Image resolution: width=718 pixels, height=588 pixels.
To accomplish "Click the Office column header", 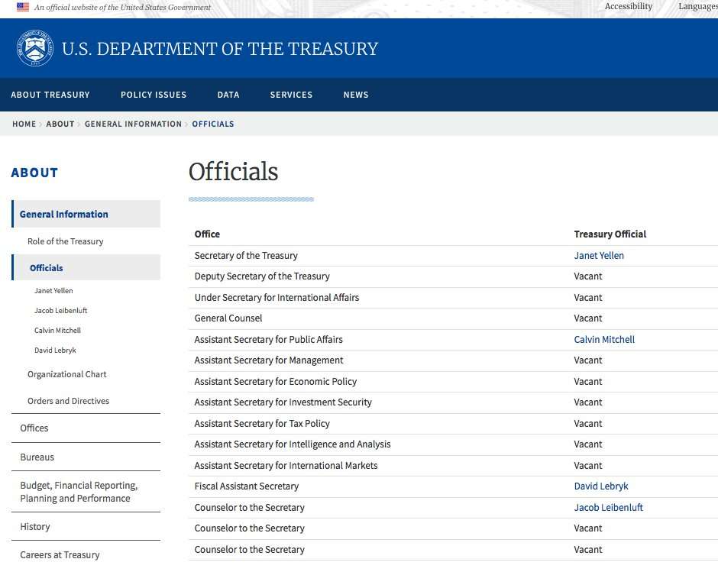I will (x=208, y=234).
